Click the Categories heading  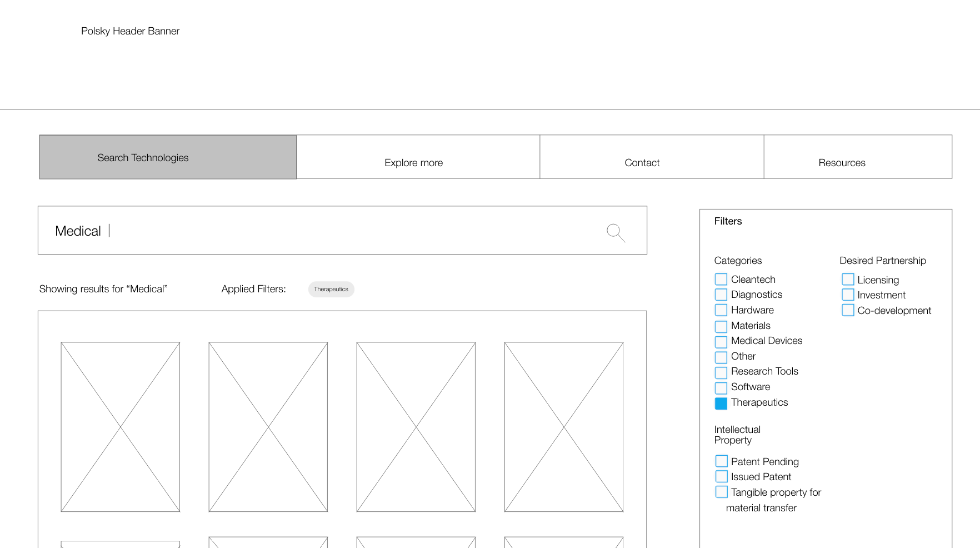(x=738, y=261)
